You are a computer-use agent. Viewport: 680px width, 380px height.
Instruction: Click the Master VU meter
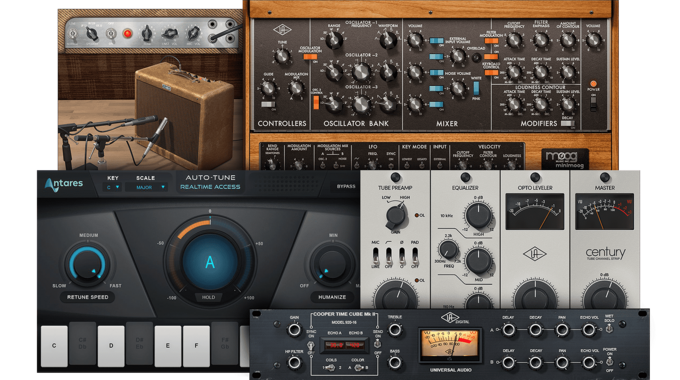point(605,212)
